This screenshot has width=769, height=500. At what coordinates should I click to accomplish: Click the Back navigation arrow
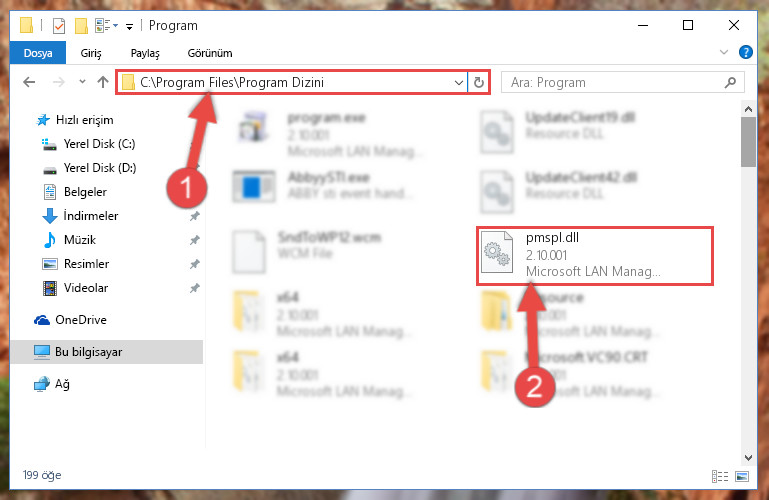tap(29, 82)
